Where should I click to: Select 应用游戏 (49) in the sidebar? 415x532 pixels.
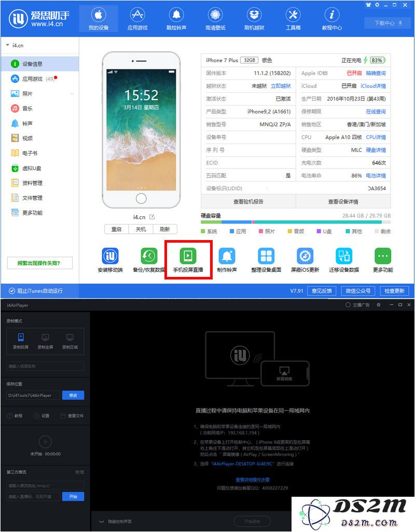click(x=40, y=79)
